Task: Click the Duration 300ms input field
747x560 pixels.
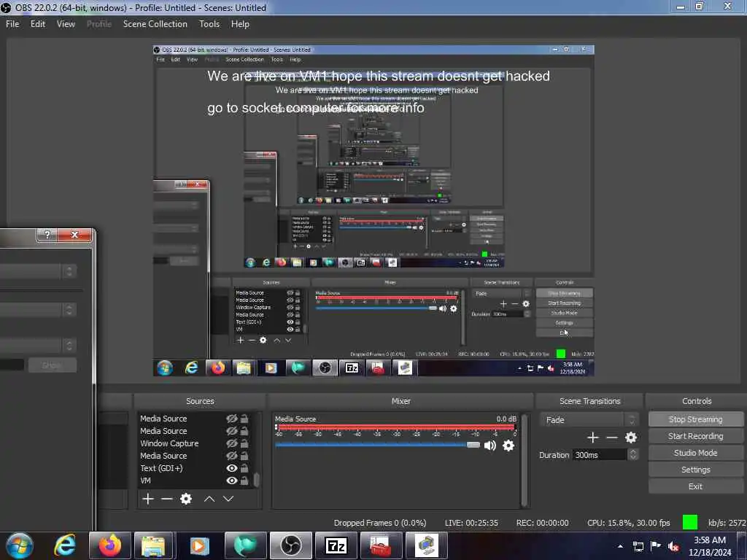Action: pyautogui.click(x=600, y=455)
